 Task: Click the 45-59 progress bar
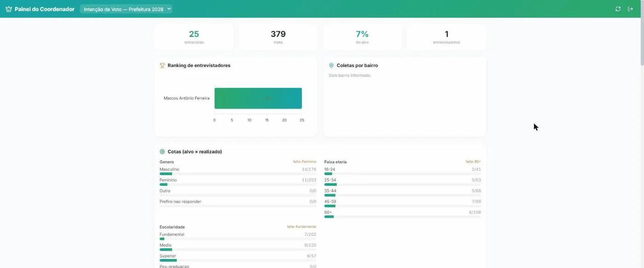(402, 206)
